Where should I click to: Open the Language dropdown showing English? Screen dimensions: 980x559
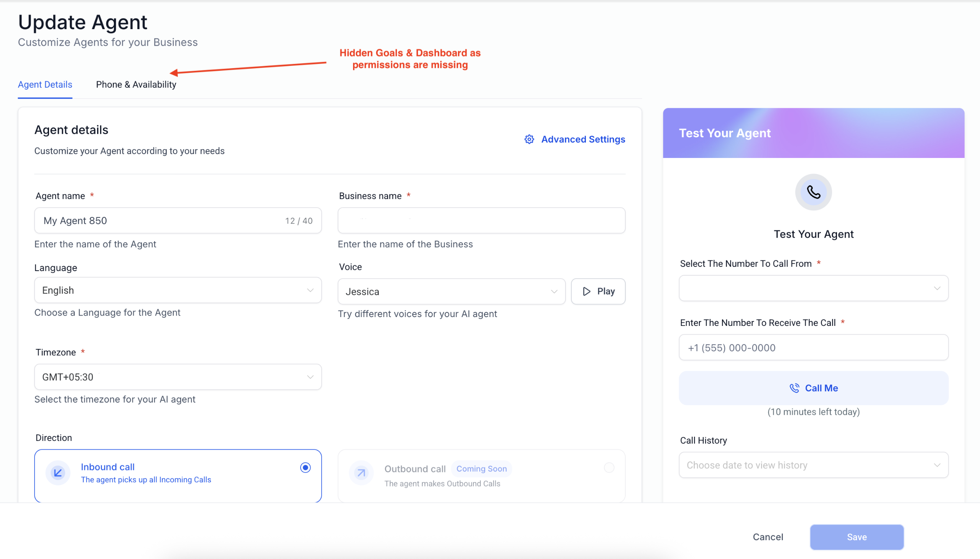coord(178,290)
